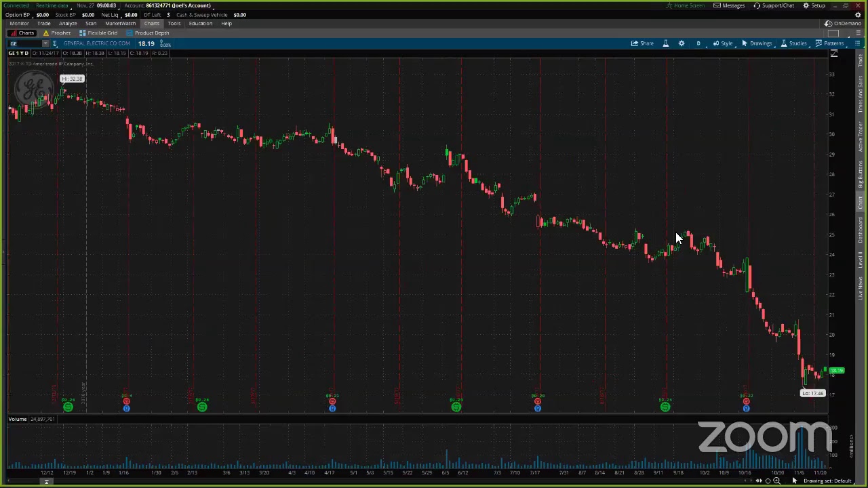Open the Monitor tab

pos(19,24)
